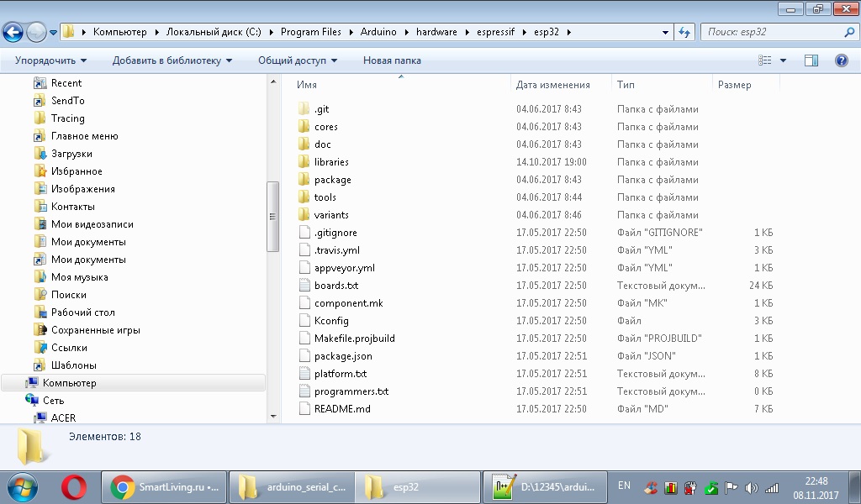Expand the arrow after 'Arduino' in breadcrumb
The height and width of the screenshot is (504, 861).
[x=407, y=33]
